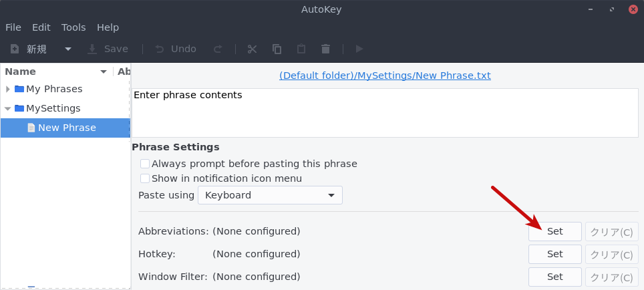Click the New (新規) document icon

(15, 49)
